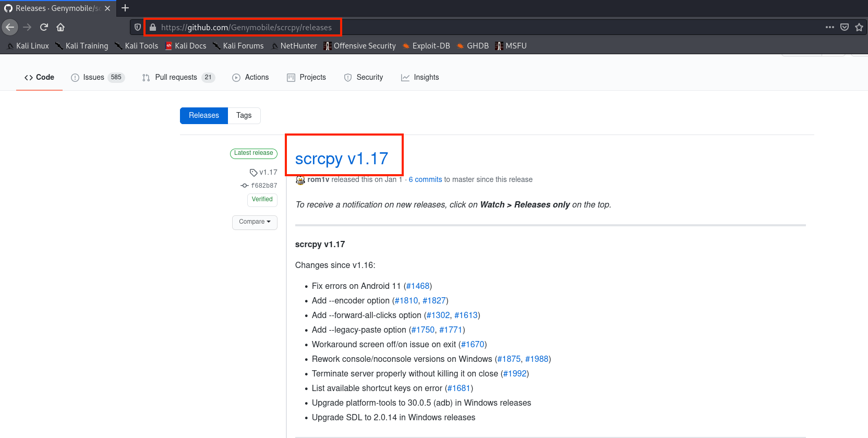Open issue #1875 link

(509, 359)
